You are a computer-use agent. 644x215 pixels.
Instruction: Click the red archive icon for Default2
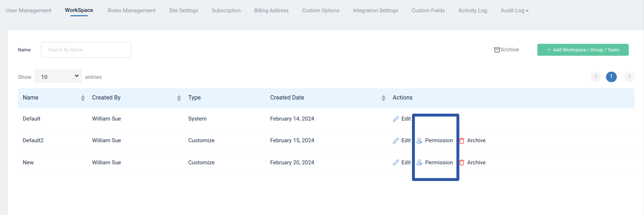pos(462,140)
